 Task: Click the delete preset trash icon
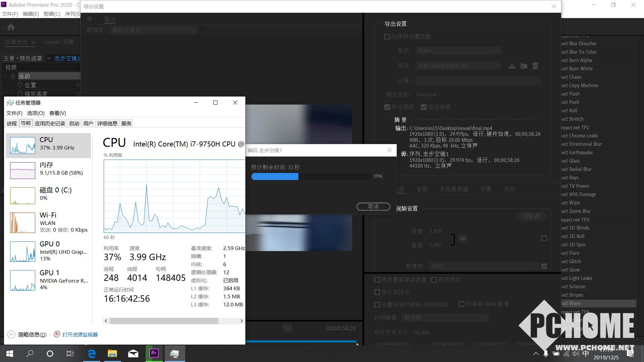click(535, 66)
